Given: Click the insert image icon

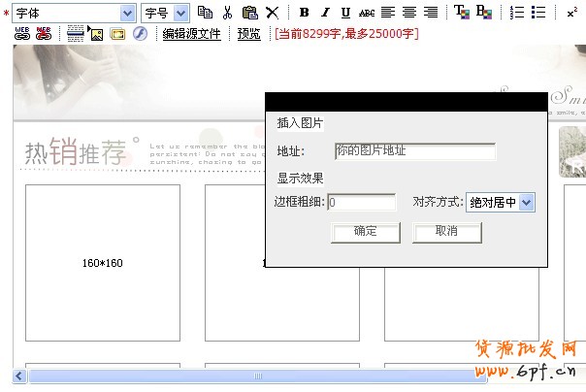Looking at the screenshot, I should point(96,33).
